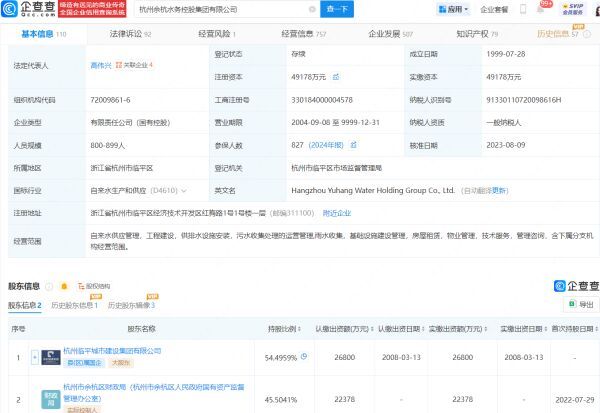Switch to 经营信息 tab
This screenshot has width=600, height=413.
pyautogui.click(x=304, y=34)
